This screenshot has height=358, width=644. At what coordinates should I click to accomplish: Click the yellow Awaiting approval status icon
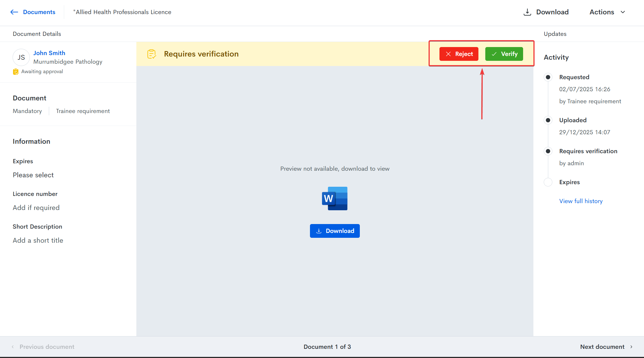(16, 72)
